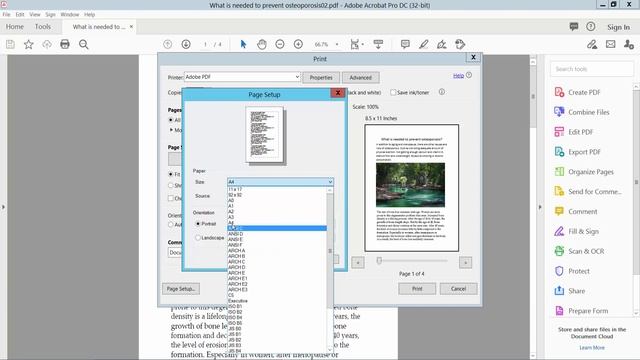Enable Save ink/toner checkbox
This screenshot has width=640, height=360.
(393, 93)
